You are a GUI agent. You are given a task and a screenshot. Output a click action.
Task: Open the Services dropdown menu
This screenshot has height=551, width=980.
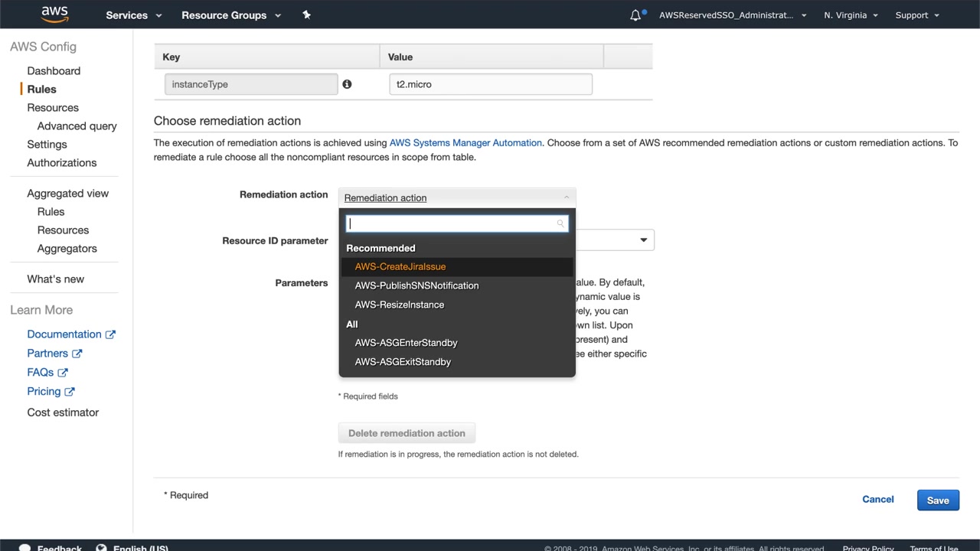coord(134,15)
